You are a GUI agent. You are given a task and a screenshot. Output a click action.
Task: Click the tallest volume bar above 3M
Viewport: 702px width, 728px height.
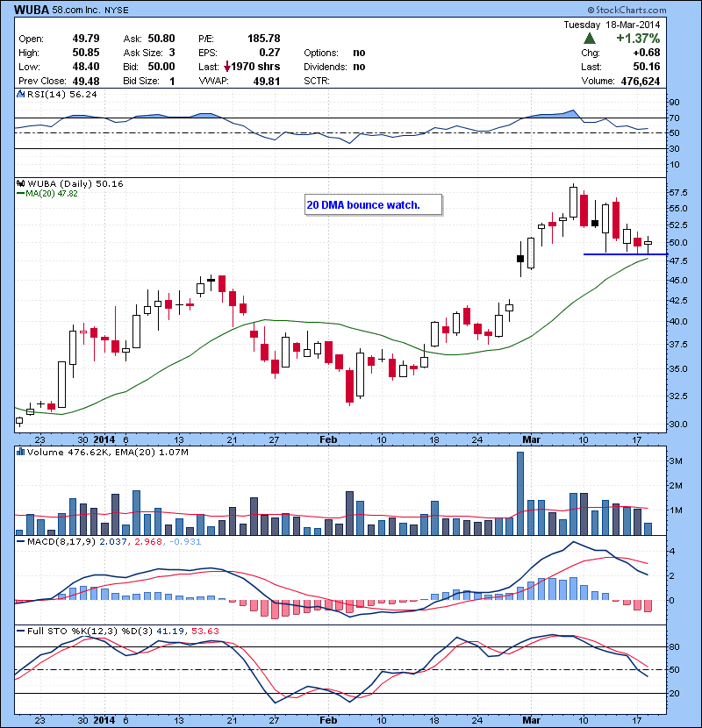tap(520, 493)
